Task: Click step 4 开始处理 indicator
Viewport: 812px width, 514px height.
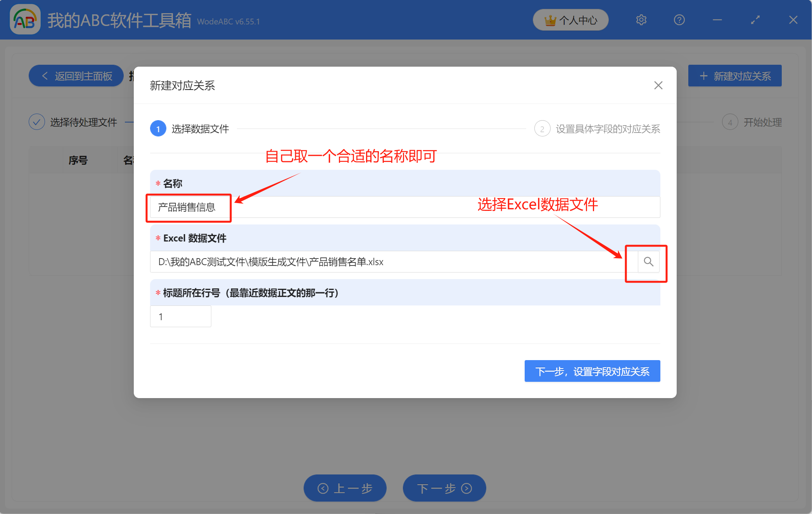Action: click(731, 122)
